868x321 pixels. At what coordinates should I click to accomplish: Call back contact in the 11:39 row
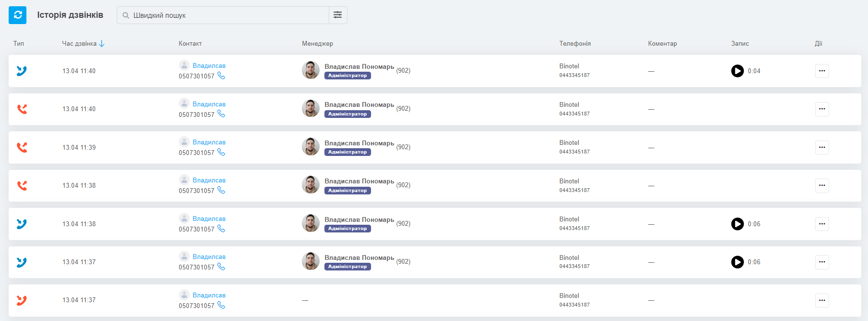221,152
